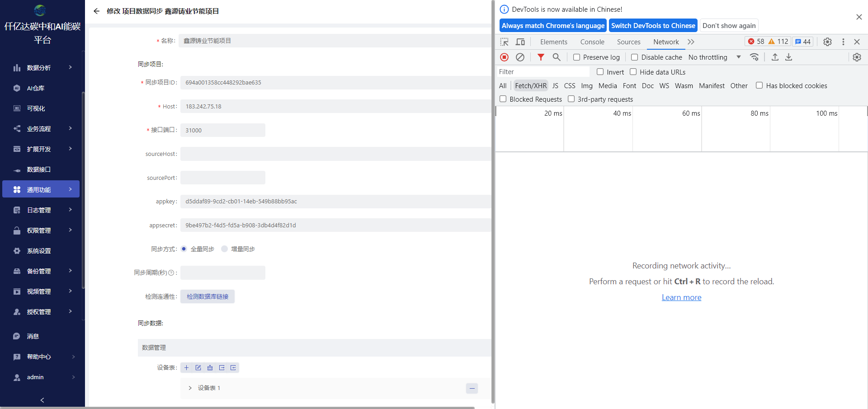The image size is (868, 409).
Task: Click the add icon in the 设备表 toolbar
Action: point(186,368)
